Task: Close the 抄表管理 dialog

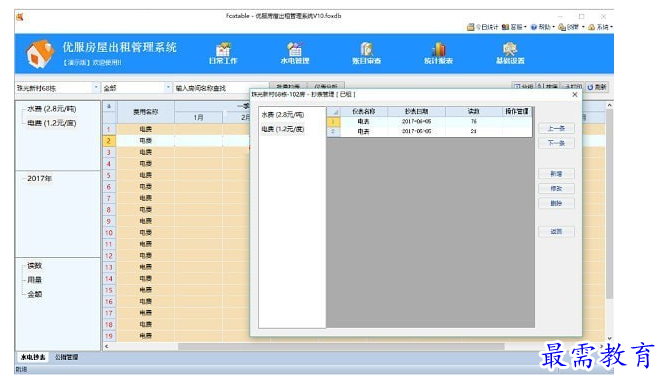Action: (x=575, y=94)
